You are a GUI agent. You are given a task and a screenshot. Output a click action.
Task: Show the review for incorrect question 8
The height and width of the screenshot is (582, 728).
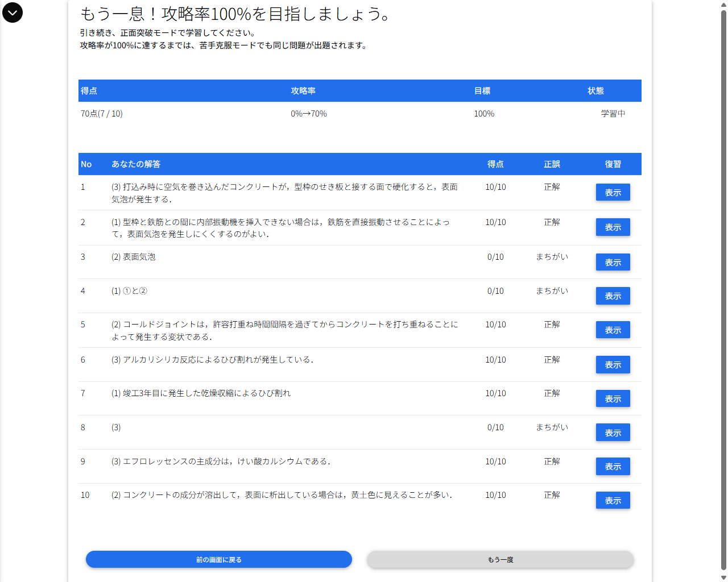pyautogui.click(x=613, y=432)
